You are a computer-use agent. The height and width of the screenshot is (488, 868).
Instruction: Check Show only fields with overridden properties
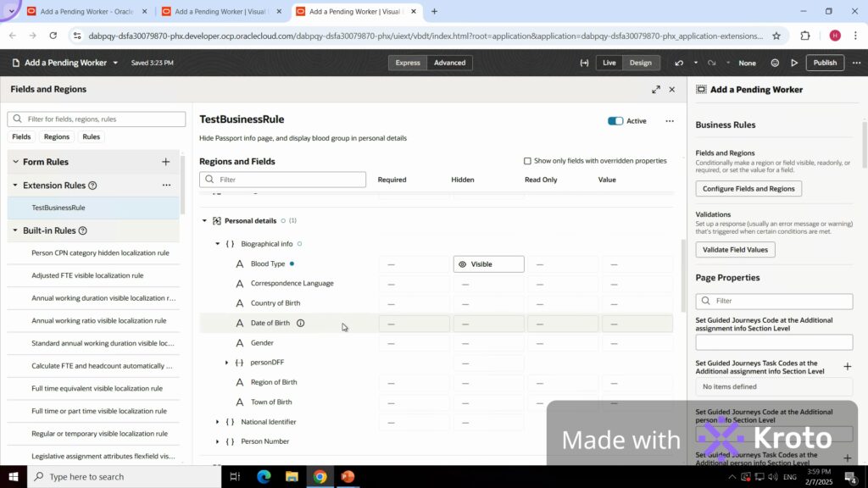coord(527,161)
